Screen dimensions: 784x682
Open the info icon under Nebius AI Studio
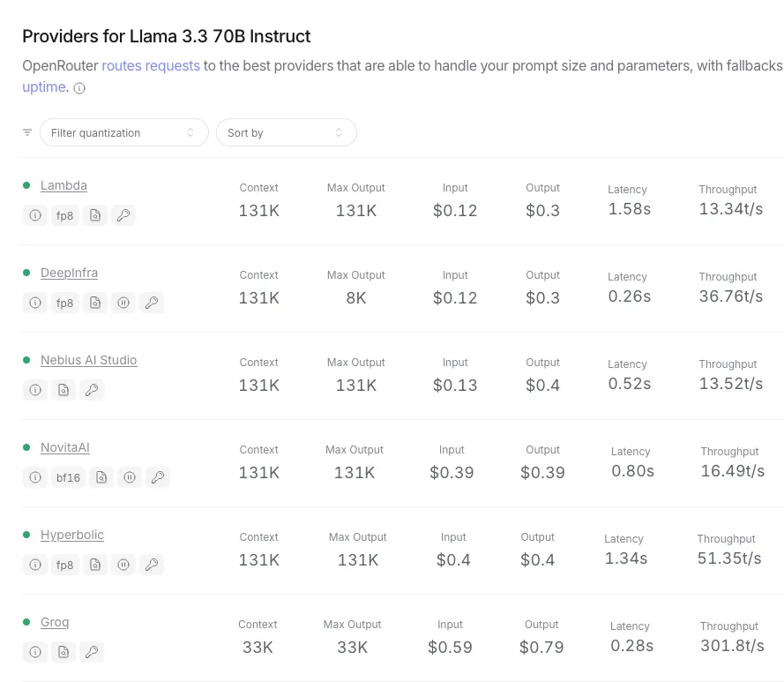35,390
